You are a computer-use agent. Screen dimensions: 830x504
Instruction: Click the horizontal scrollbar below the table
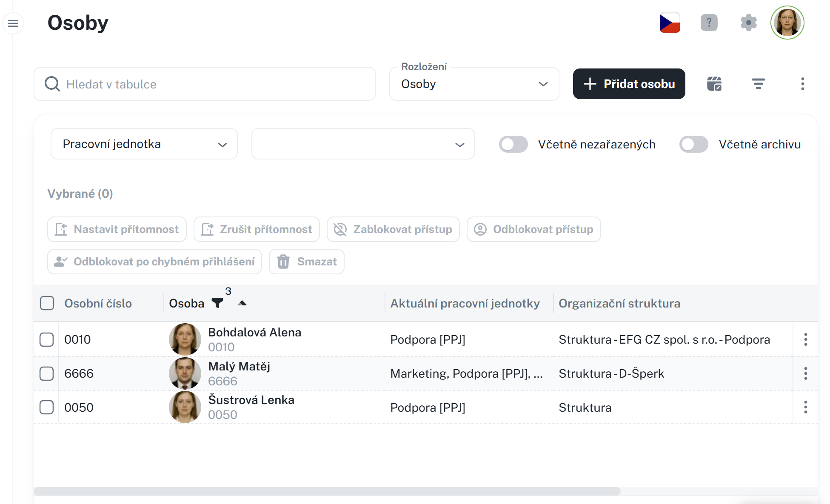pos(327,491)
